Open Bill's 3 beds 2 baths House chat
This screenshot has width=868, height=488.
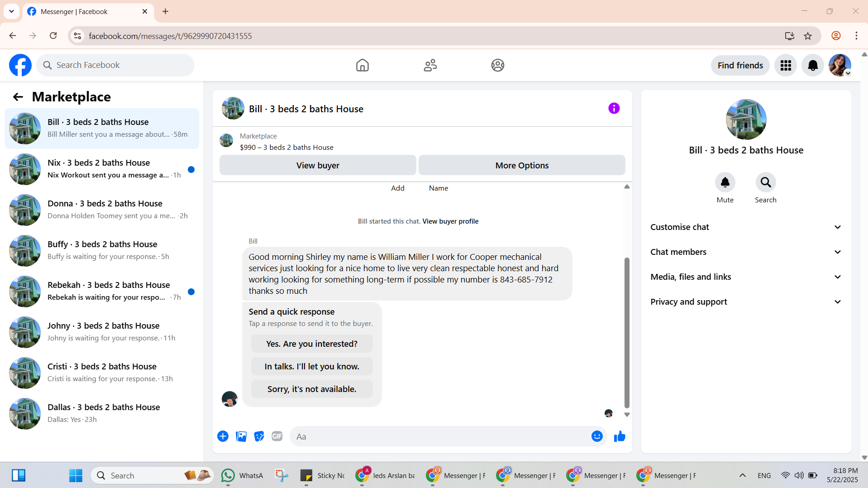(102, 129)
